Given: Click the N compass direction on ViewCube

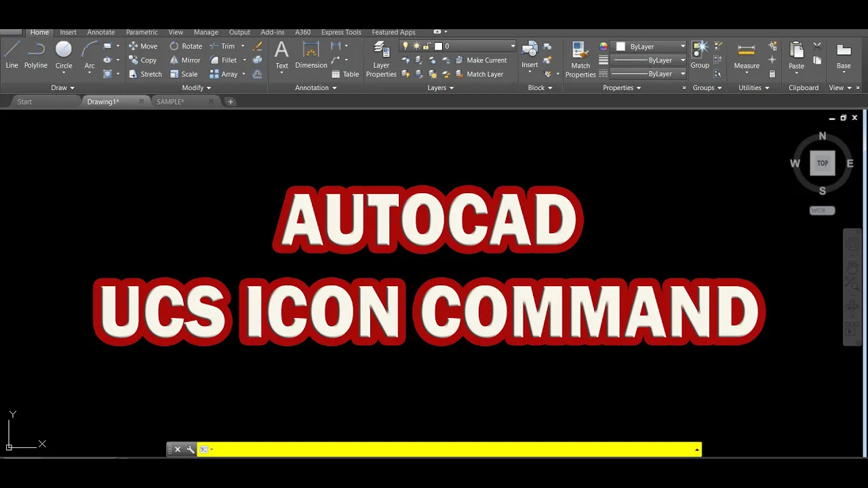Looking at the screenshot, I should (823, 136).
